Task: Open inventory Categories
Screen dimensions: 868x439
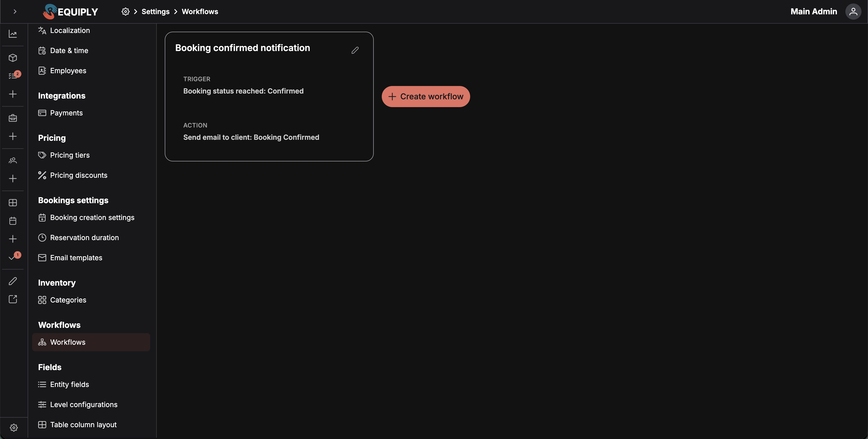Action: pos(91,300)
